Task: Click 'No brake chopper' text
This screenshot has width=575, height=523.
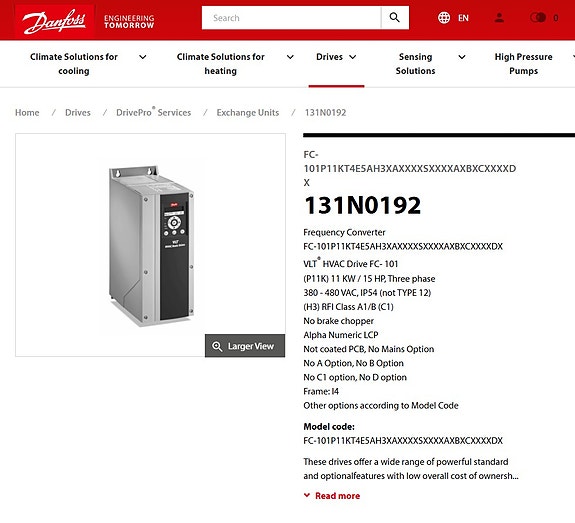Action: tap(338, 321)
